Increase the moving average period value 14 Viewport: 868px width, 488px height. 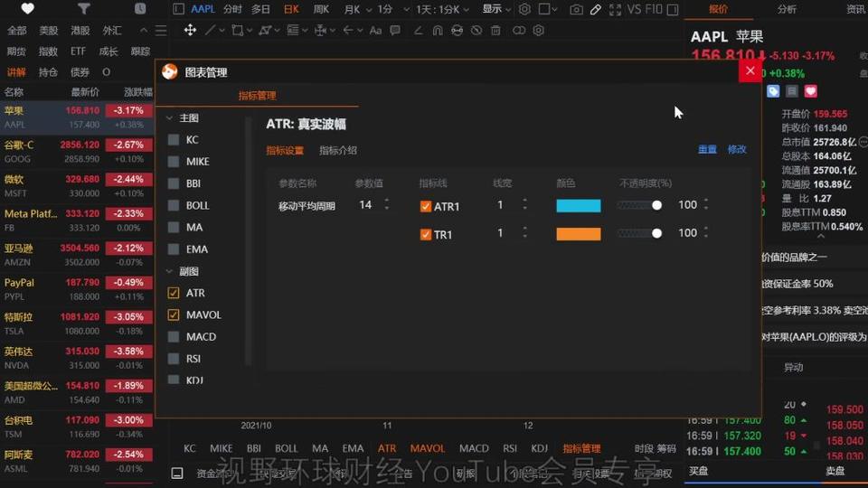[386, 201]
